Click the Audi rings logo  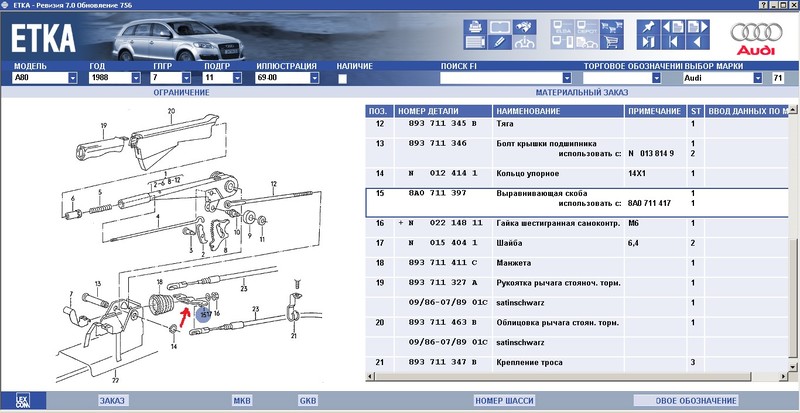(x=756, y=38)
